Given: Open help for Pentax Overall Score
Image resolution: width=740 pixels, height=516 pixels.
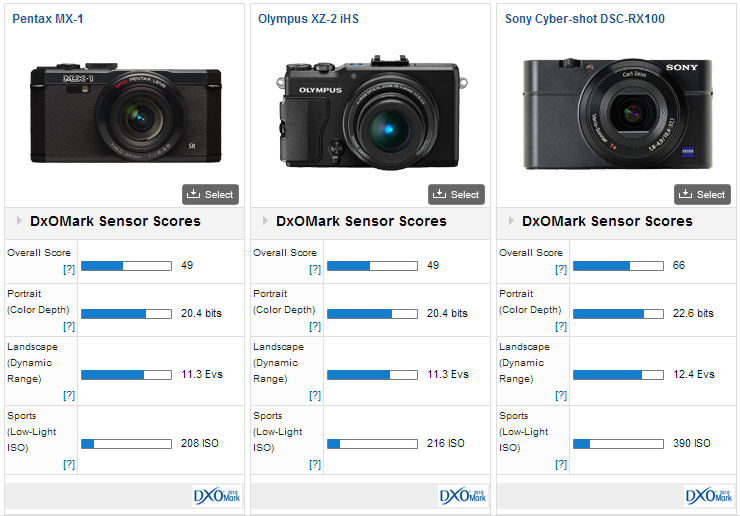Looking at the screenshot, I should (69, 269).
